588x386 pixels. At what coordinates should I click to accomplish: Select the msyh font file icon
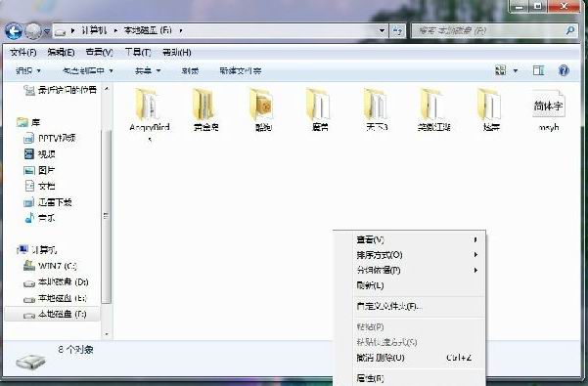548,105
